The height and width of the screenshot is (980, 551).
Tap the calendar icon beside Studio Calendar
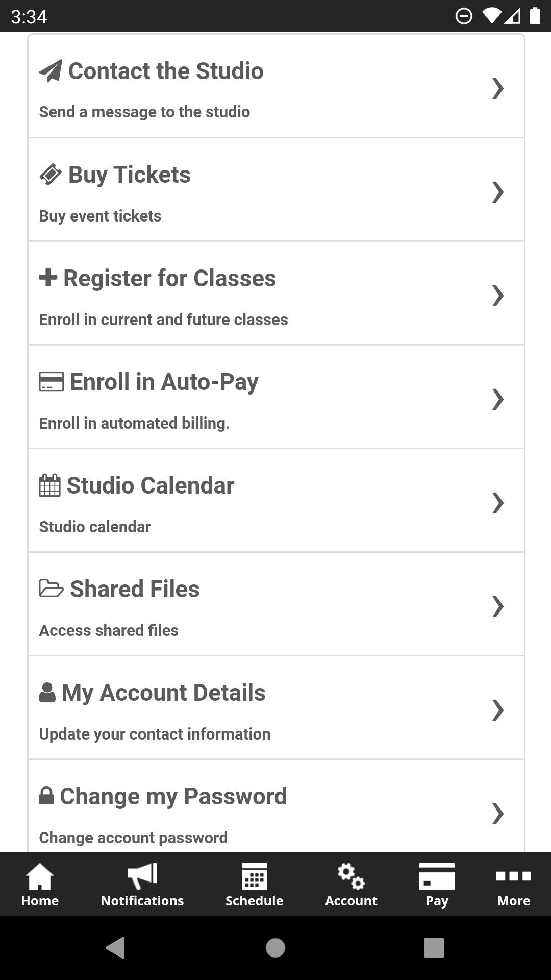point(50,485)
